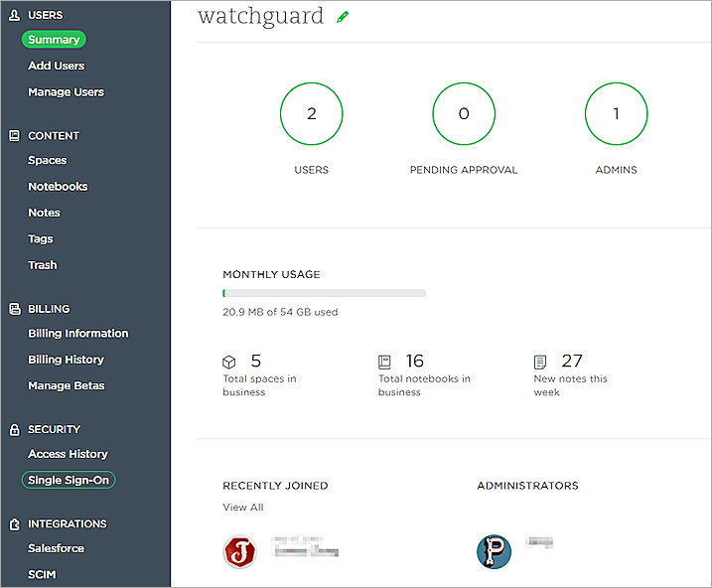Click the CONTENT sidebar heading

[54, 136]
